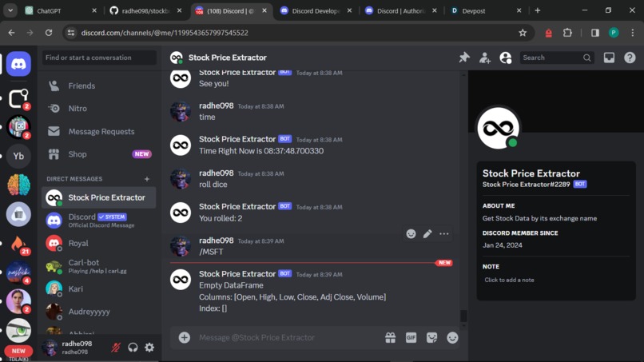Image resolution: width=644 pixels, height=362 pixels.
Task: Open DM with Audreyyyyy
Action: (x=98, y=312)
